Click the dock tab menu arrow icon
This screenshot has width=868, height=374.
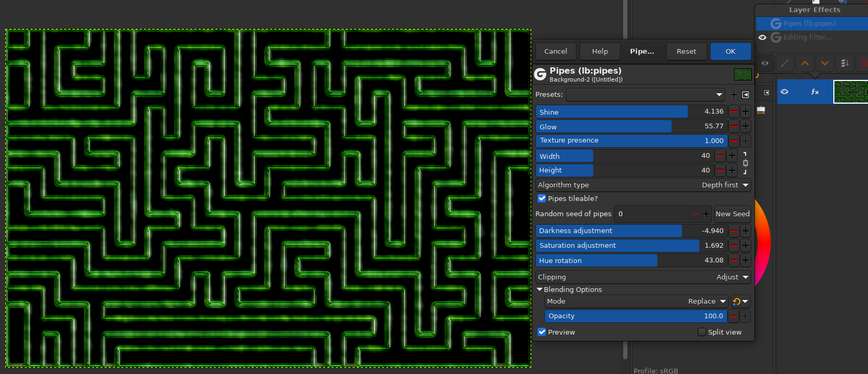coord(767,93)
